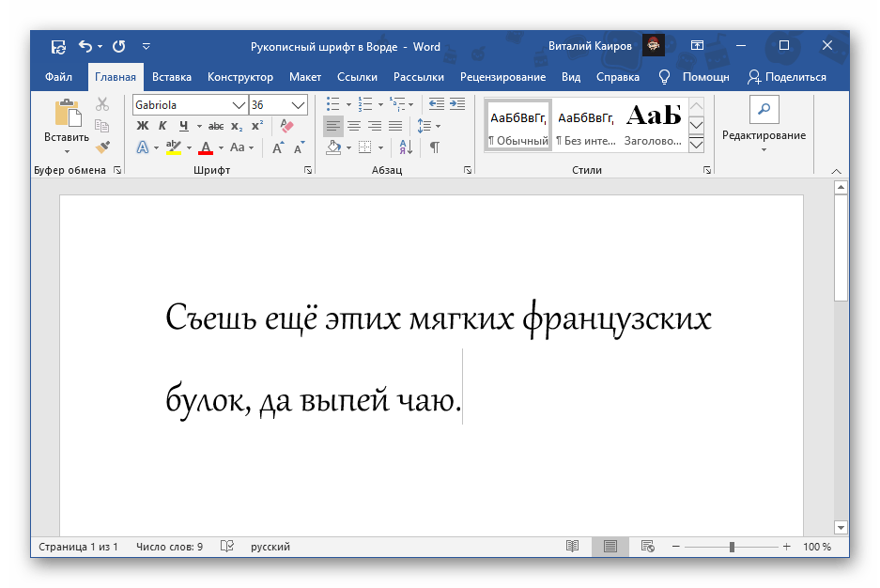Open the Вставка ribbon tab
This screenshot has height=588, width=880.
point(172,77)
